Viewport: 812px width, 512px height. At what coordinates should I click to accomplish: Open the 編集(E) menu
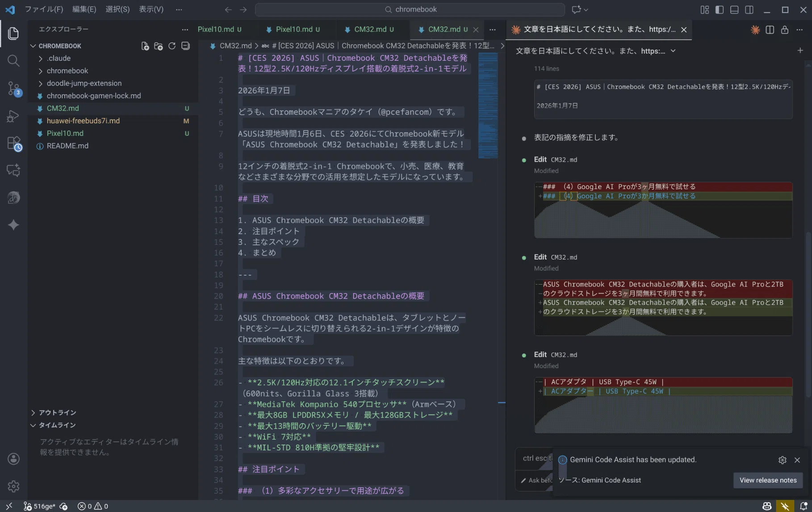pos(84,9)
